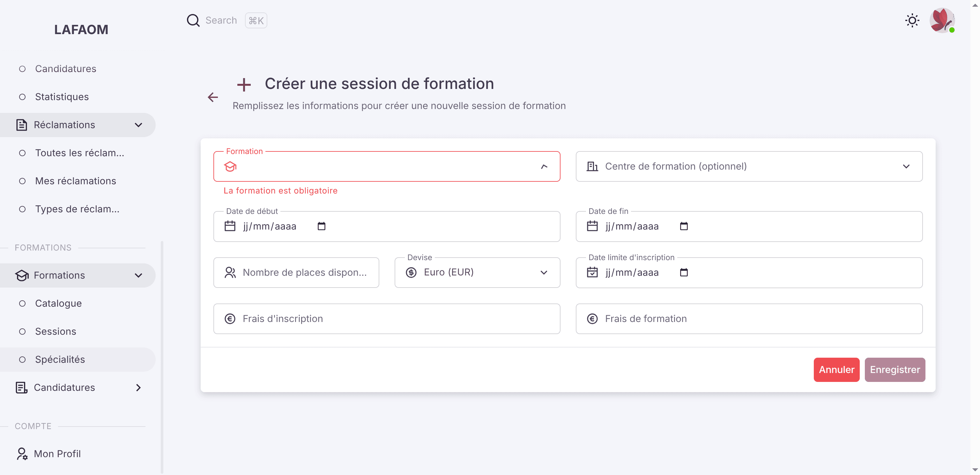Open Mon Profil page
Image resolution: width=980 pixels, height=475 pixels.
[x=78, y=454]
